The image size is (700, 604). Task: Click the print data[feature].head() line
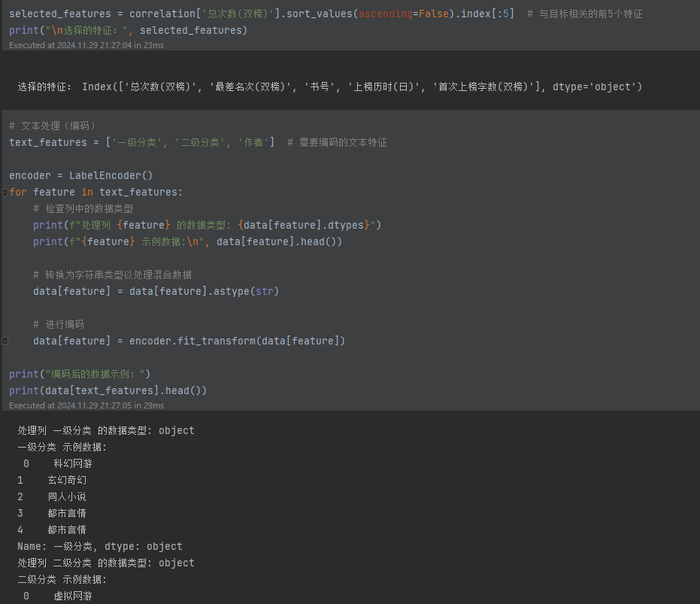coord(187,241)
